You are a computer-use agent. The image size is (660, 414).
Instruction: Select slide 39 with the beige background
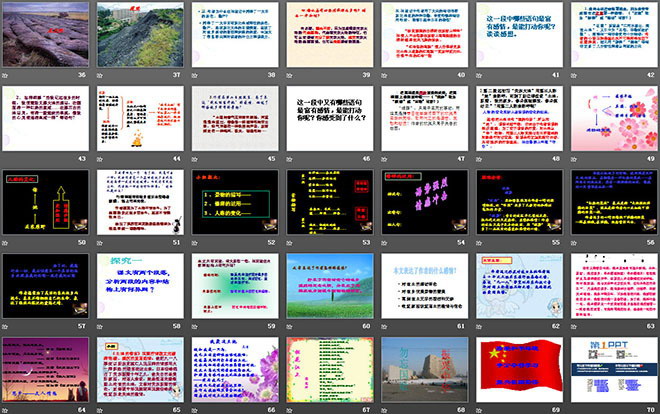pyautogui.click(x=330, y=34)
